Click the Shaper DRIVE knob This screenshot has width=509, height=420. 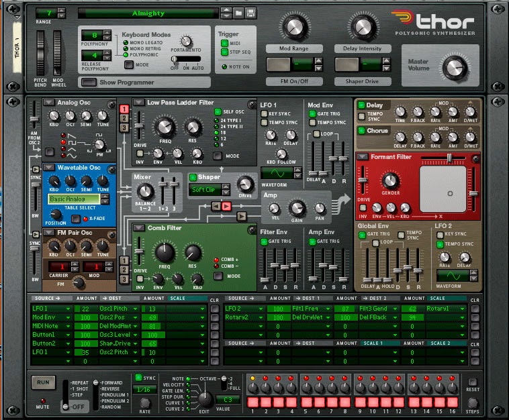[x=245, y=185]
